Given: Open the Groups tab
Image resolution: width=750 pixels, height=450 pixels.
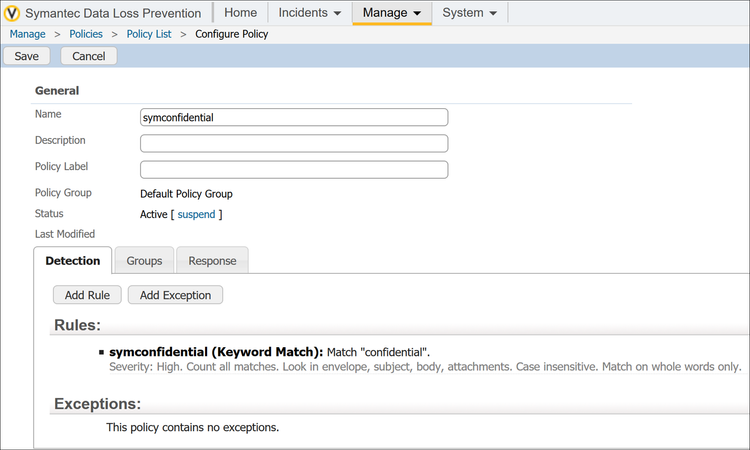Looking at the screenshot, I should coord(144,261).
